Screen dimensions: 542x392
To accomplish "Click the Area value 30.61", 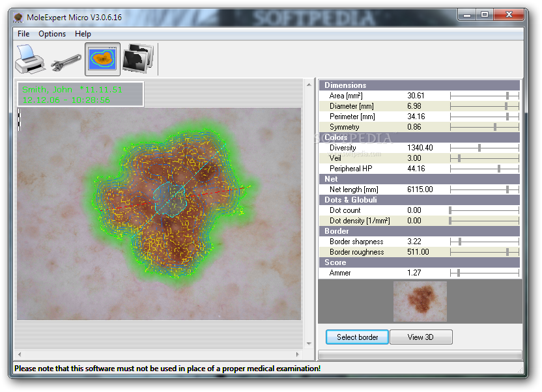I will click(416, 96).
